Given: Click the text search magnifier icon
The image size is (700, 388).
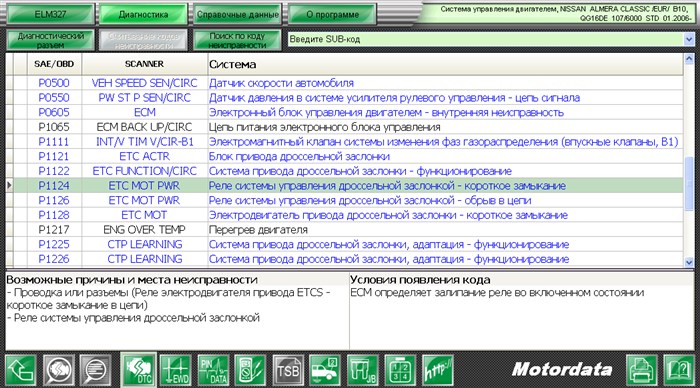Looking at the screenshot, I should click(x=95, y=370).
